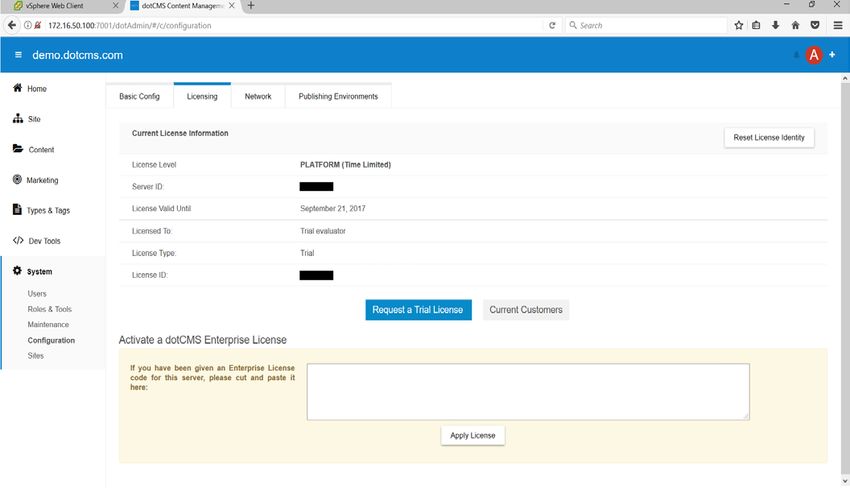The image size is (850, 488).
Task: Open the Network tab
Action: point(258,96)
